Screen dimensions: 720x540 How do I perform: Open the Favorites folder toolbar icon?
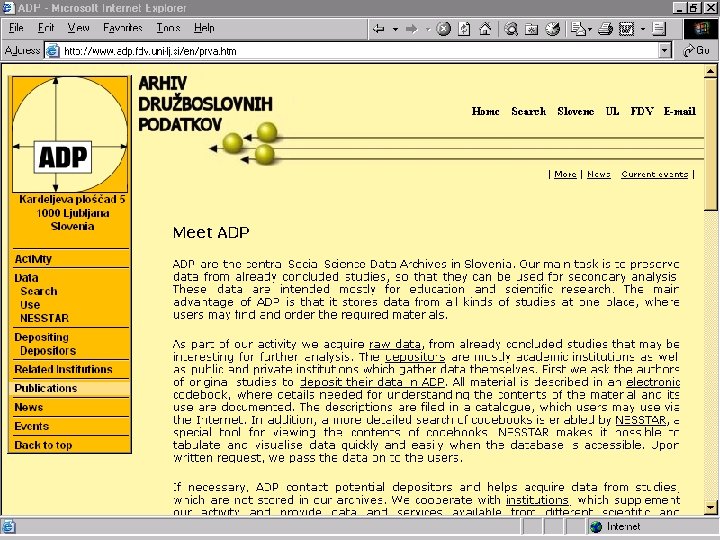point(532,28)
